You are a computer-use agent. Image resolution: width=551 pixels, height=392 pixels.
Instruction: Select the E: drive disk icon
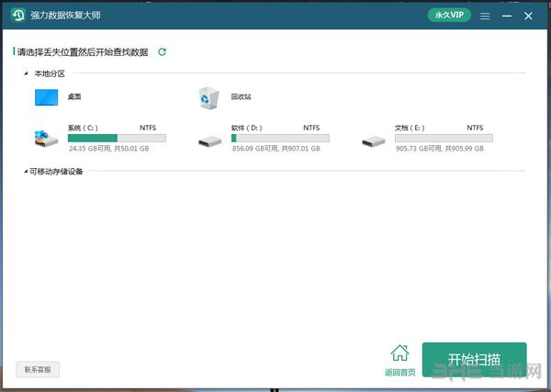374,141
